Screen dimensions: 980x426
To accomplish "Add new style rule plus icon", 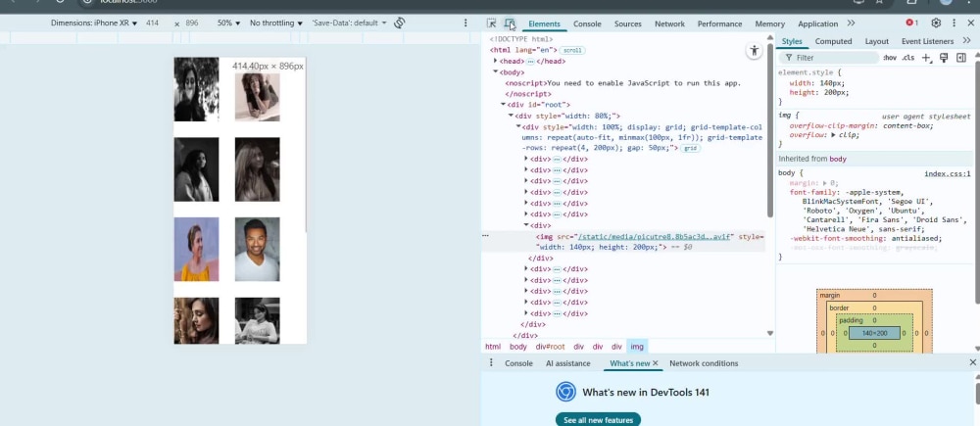I will [926, 58].
